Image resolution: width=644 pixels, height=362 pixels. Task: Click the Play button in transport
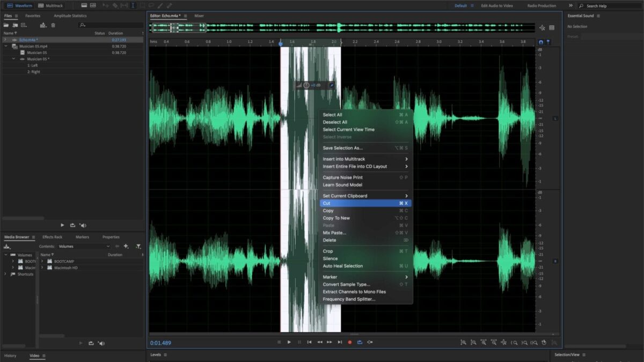pos(289,342)
